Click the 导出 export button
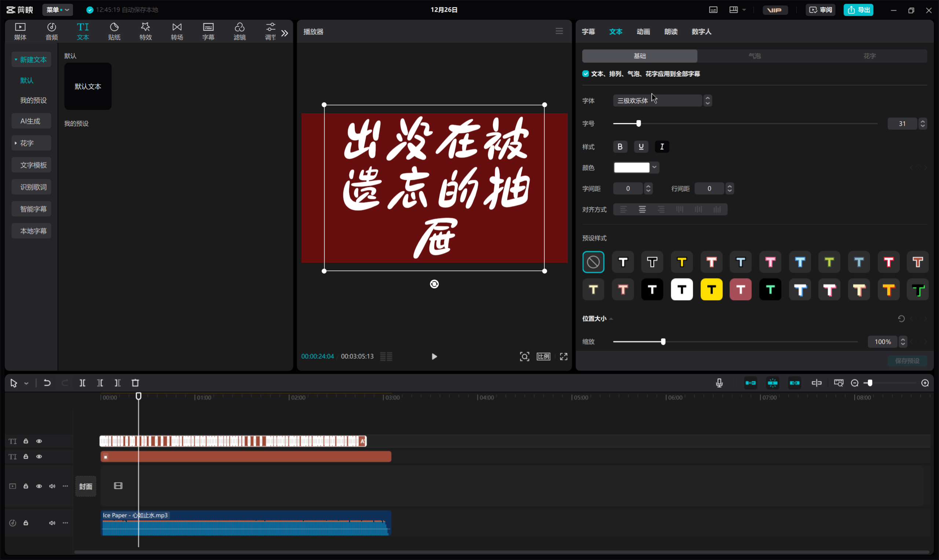The width and height of the screenshot is (939, 560). tap(858, 10)
